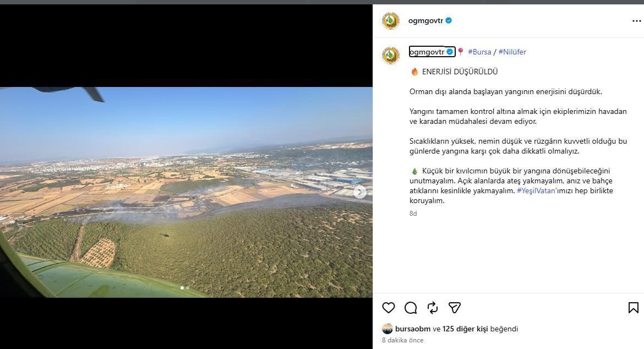
Task: Open the #Nilüfer hashtag
Action: (512, 52)
